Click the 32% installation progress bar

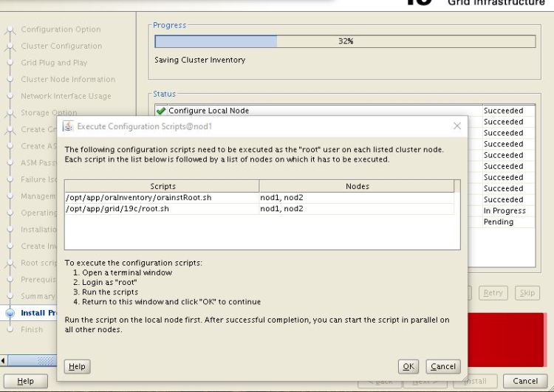click(x=345, y=41)
